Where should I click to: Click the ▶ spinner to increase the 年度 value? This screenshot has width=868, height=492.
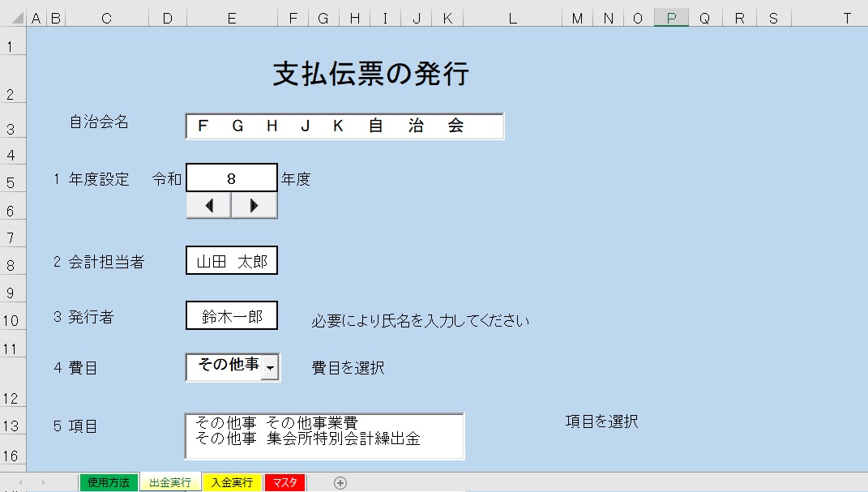click(x=254, y=205)
